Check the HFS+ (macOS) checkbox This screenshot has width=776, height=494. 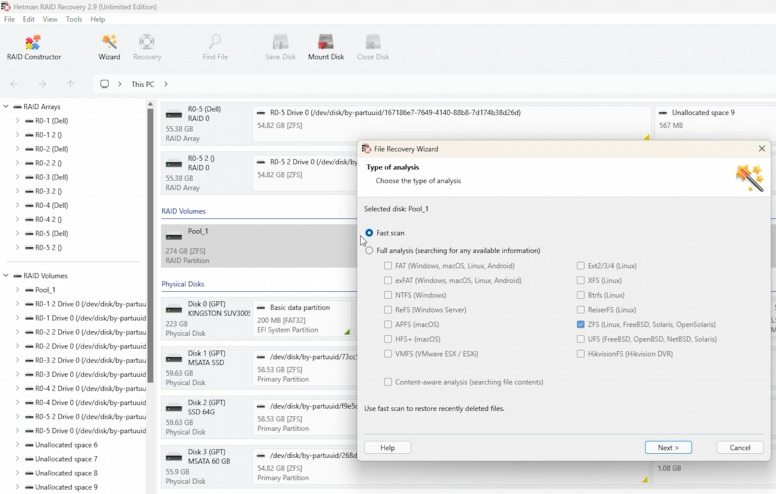(388, 339)
